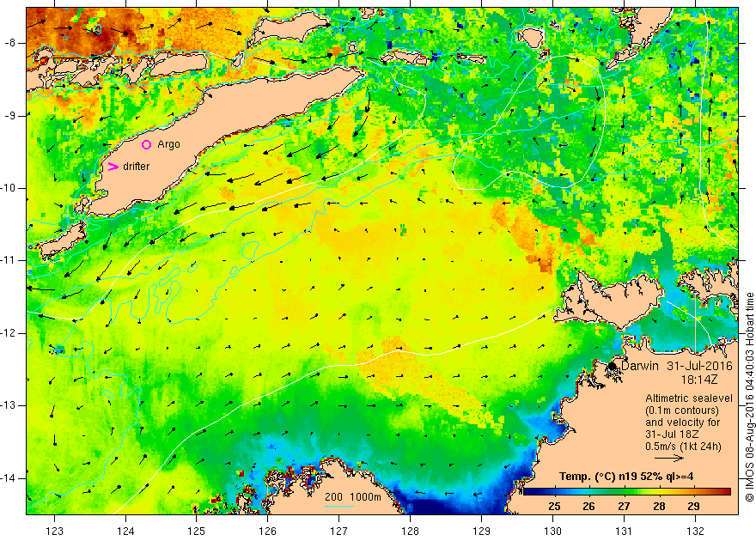
Task: Click the 'Argo' label on the island
Action: pyautogui.click(x=168, y=144)
